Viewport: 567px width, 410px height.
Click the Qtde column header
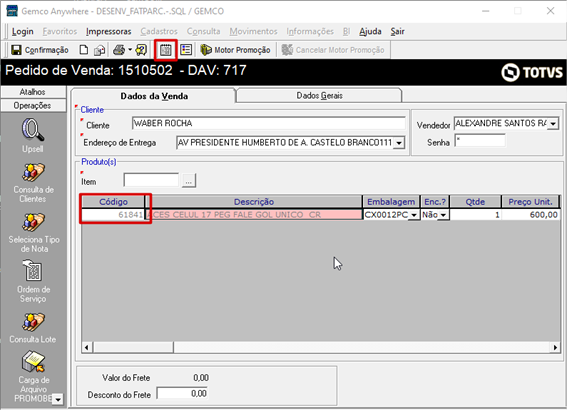point(475,202)
